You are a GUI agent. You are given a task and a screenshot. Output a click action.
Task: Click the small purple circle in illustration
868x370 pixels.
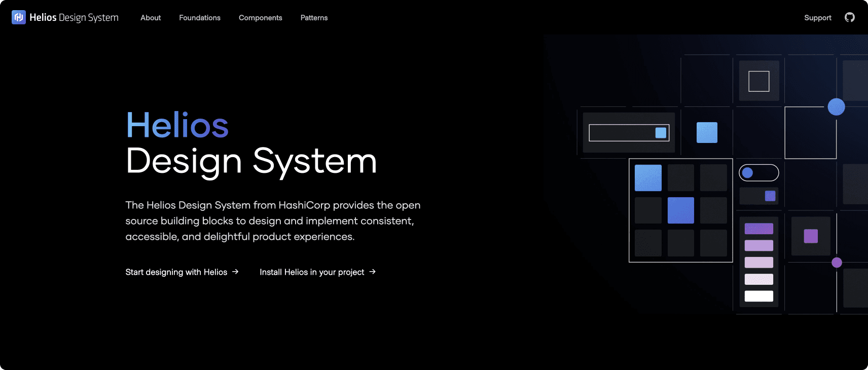point(837,263)
